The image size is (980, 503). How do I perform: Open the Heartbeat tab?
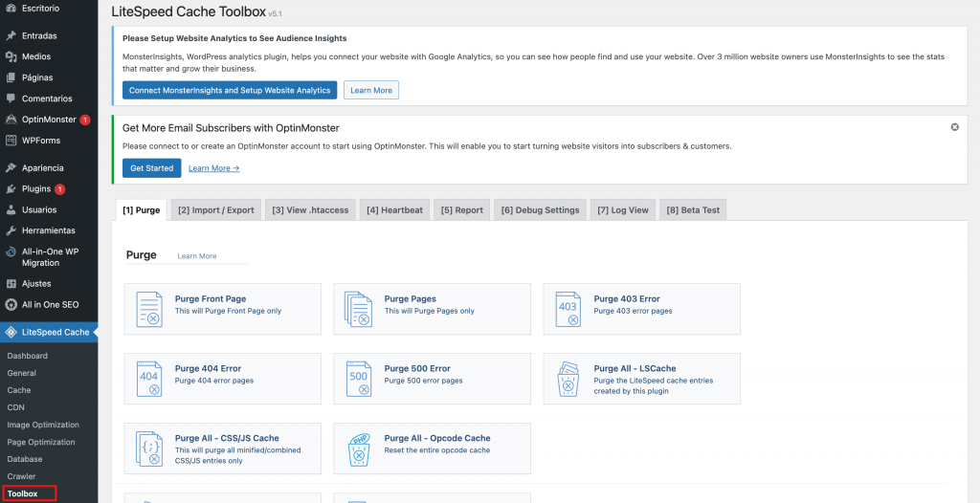[x=394, y=210]
